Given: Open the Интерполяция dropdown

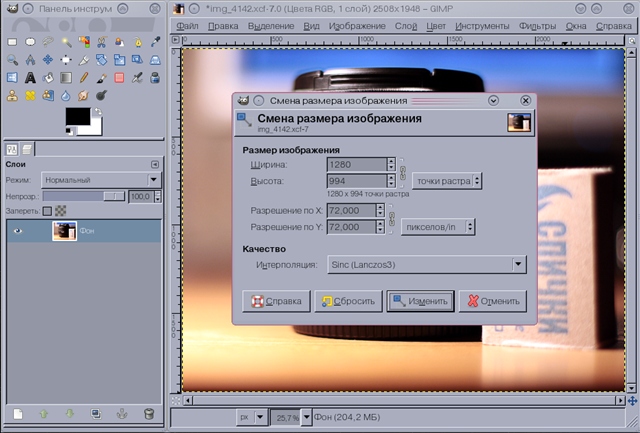Looking at the screenshot, I should click(x=422, y=265).
